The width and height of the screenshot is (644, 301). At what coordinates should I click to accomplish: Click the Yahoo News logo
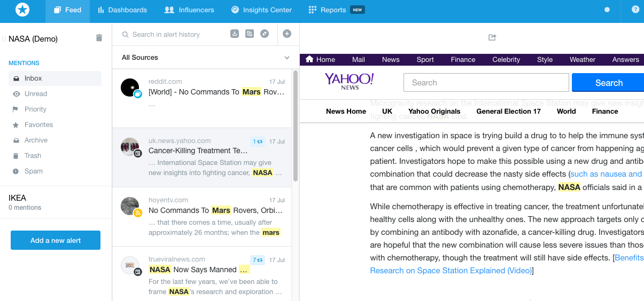point(350,81)
